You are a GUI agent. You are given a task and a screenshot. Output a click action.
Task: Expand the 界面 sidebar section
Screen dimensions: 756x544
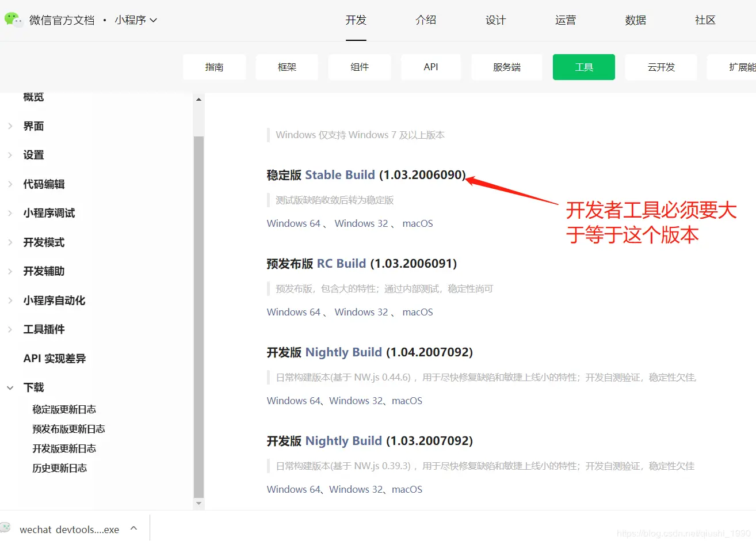10,126
